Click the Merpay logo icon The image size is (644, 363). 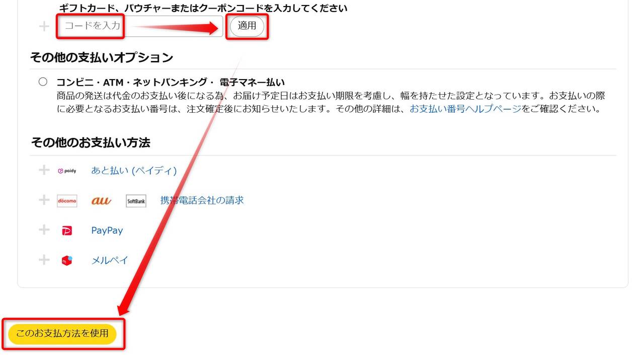[67, 260]
